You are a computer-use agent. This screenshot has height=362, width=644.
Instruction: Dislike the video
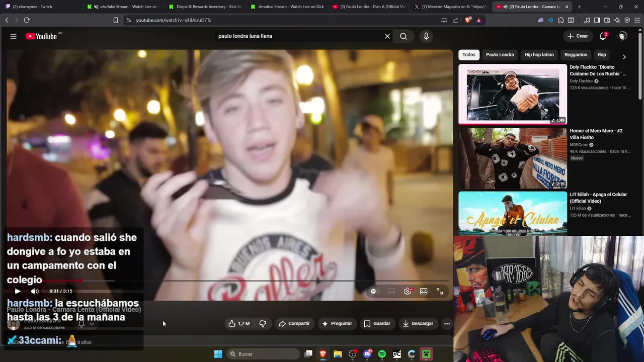(x=263, y=324)
